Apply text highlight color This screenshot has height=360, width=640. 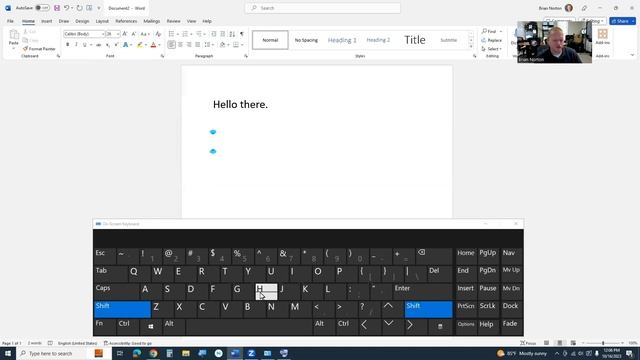pos(140,45)
